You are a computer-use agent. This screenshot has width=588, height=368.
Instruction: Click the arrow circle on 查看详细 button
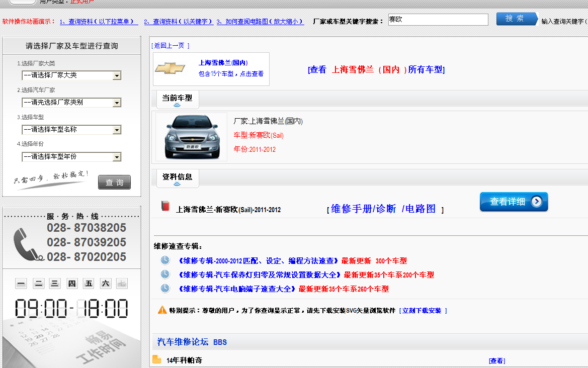(537, 202)
